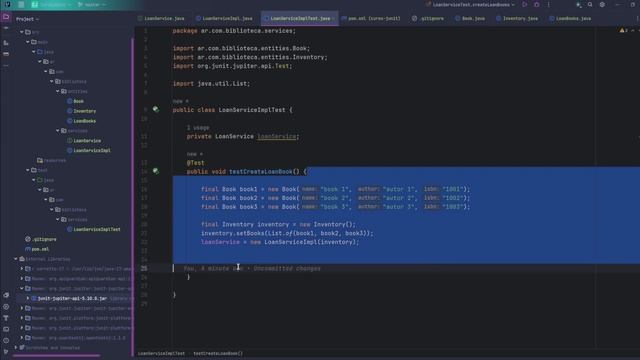Click testCreateLoanBook() breadcrumb at bottom
Screen dimensions: 640x360
click(218, 353)
